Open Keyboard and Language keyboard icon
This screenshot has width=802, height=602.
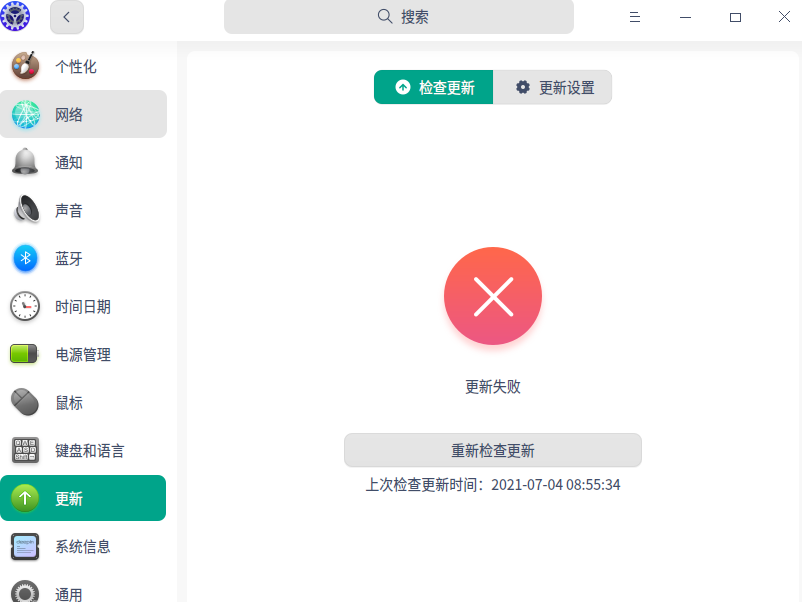pos(25,450)
